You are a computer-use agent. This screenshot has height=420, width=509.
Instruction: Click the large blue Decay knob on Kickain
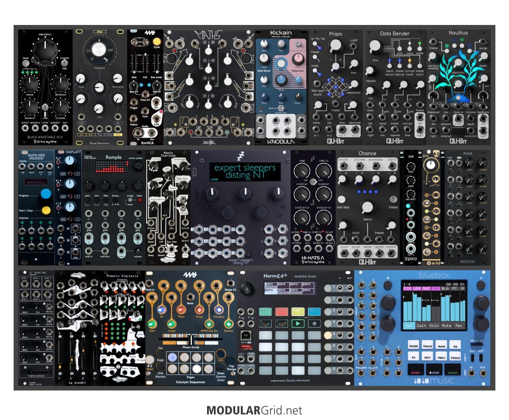pyautogui.click(x=281, y=79)
